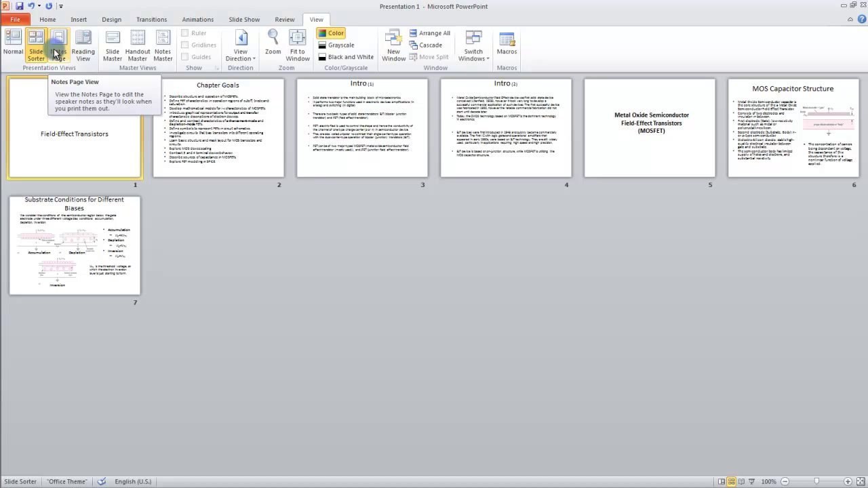Select Slide Sorter icon in status bar
This screenshot has width=868, height=488.
click(x=732, y=481)
